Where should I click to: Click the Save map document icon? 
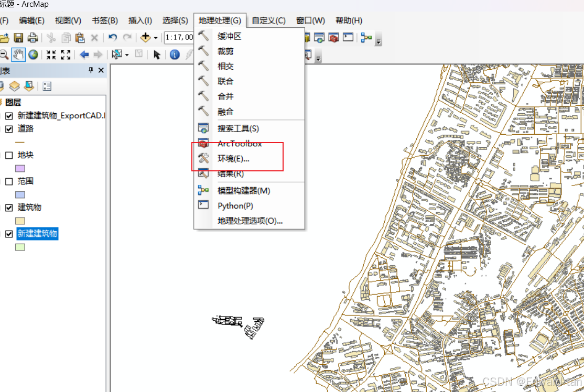18,37
